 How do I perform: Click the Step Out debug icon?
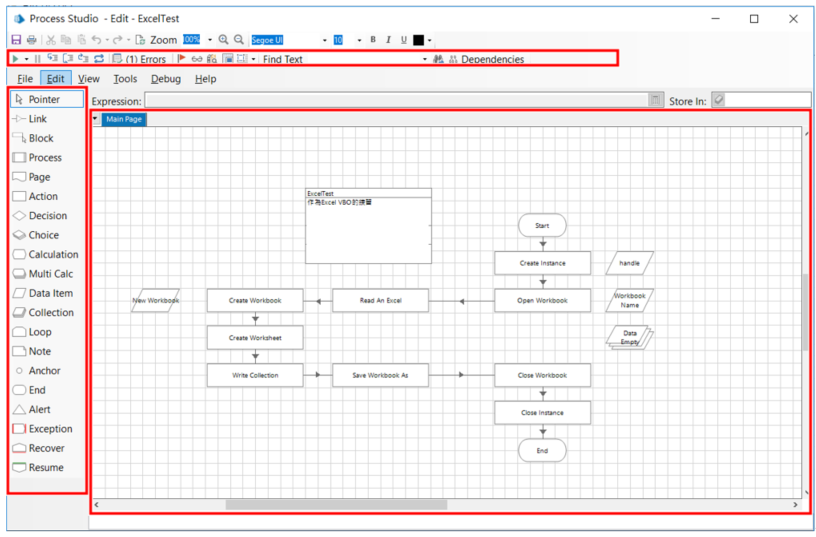[83, 58]
